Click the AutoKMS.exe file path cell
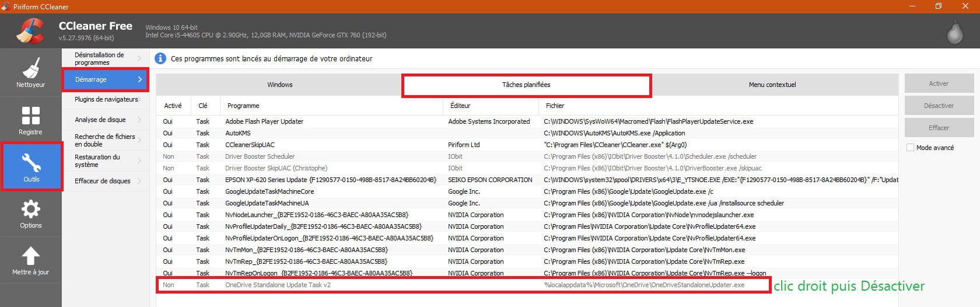The image size is (980, 307). 614,133
